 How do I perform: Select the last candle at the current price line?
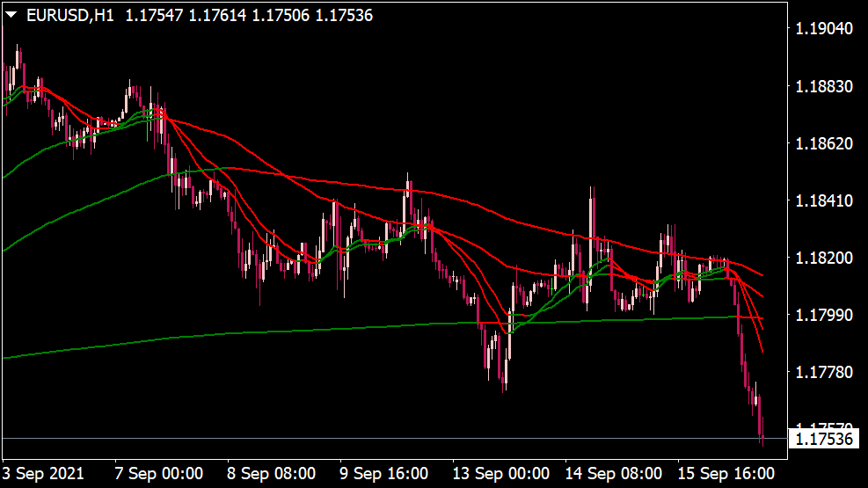762,433
